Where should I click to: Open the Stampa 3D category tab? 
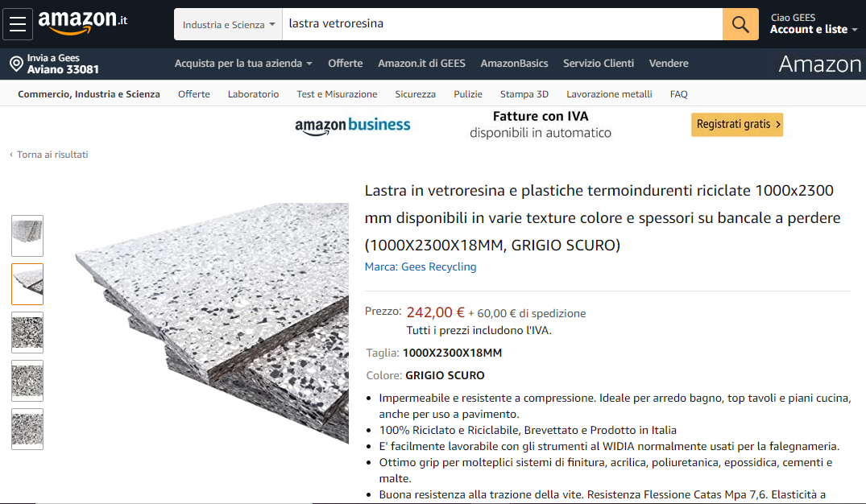coord(524,94)
